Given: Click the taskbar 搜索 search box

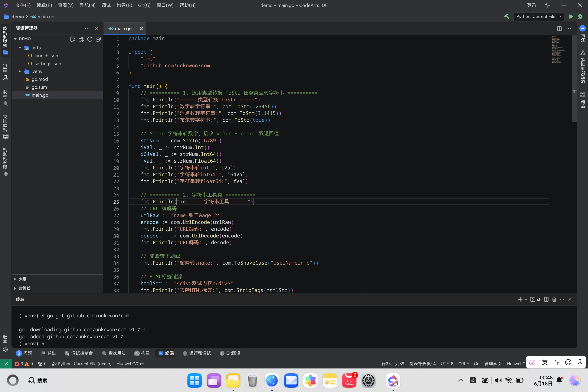Looking at the screenshot, I should click(38, 381).
